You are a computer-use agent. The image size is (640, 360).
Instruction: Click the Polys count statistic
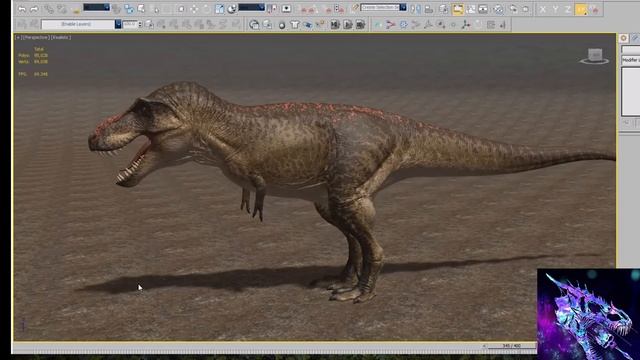point(33,55)
